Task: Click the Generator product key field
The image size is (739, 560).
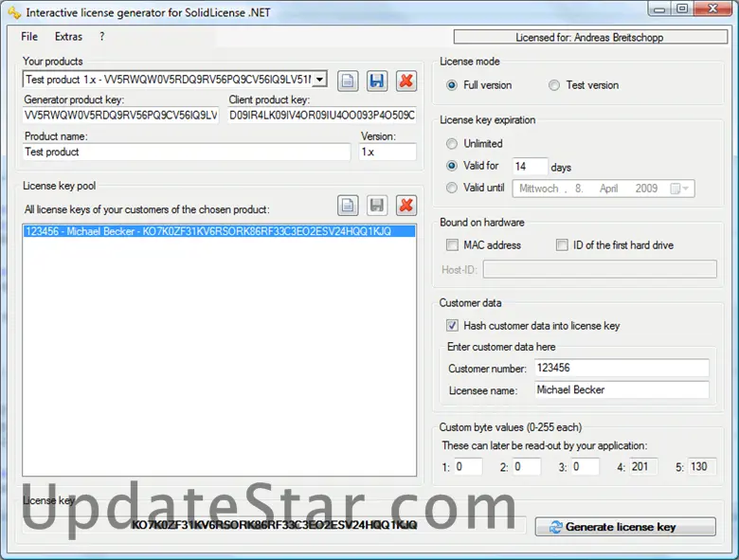Action: 120,115
